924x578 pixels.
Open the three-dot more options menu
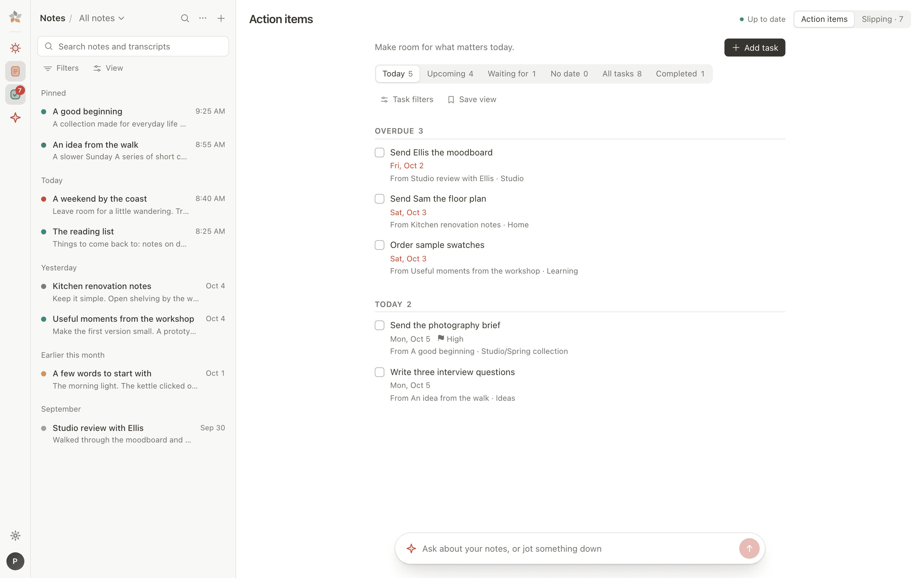[203, 18]
